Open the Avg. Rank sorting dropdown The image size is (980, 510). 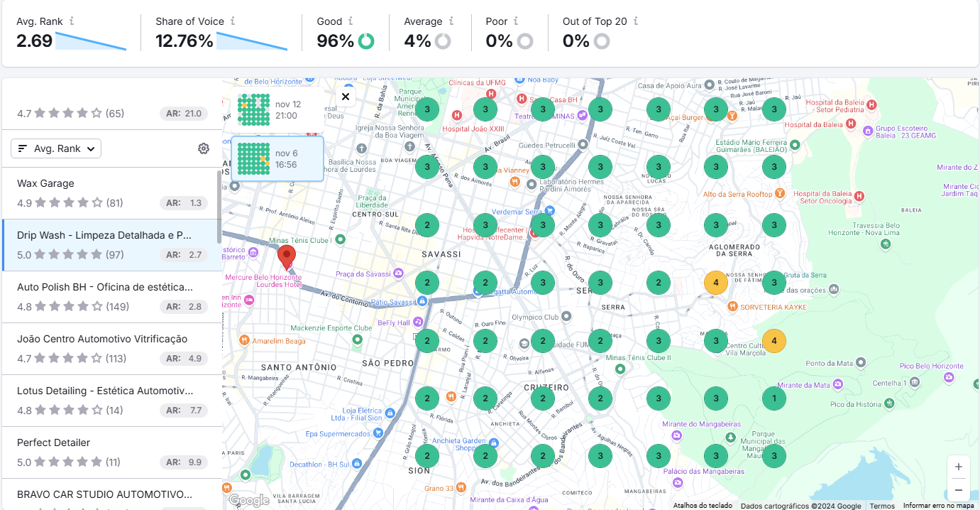[55, 148]
